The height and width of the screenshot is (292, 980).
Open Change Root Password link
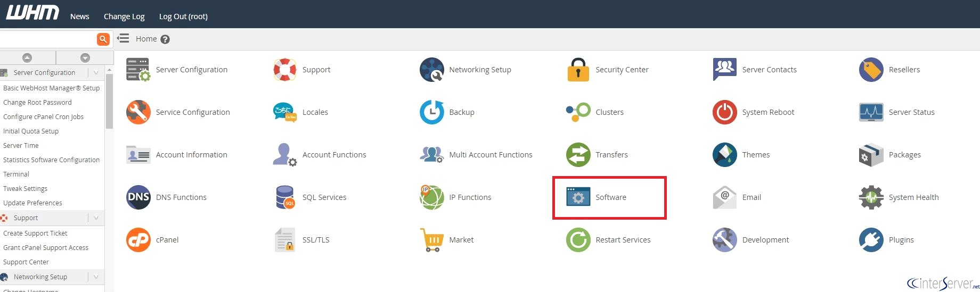(37, 102)
